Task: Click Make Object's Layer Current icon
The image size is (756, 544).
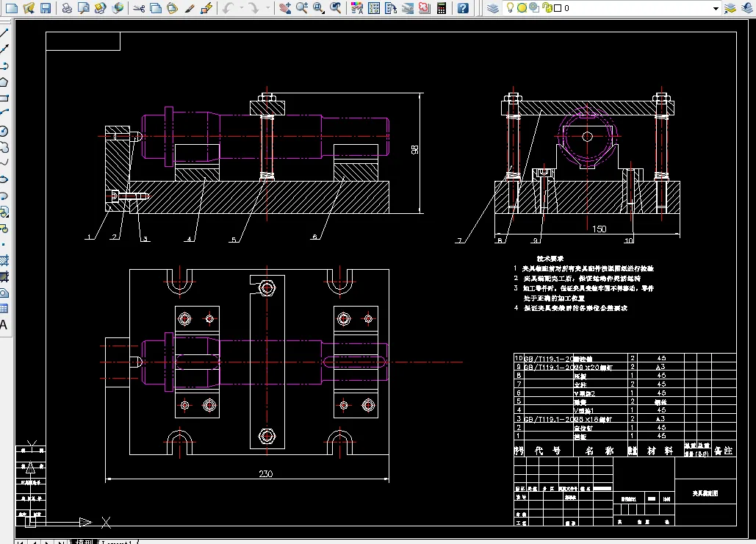Action: 730,7
